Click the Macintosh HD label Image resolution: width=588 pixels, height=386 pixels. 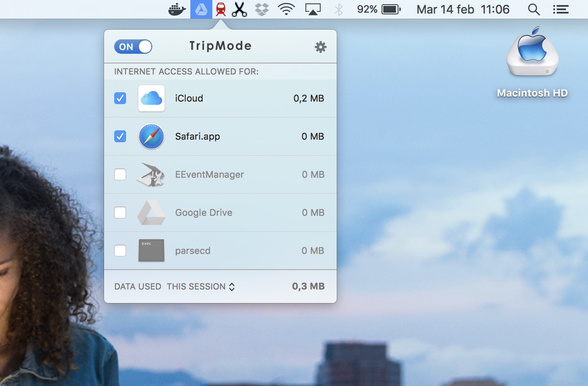coord(533,93)
